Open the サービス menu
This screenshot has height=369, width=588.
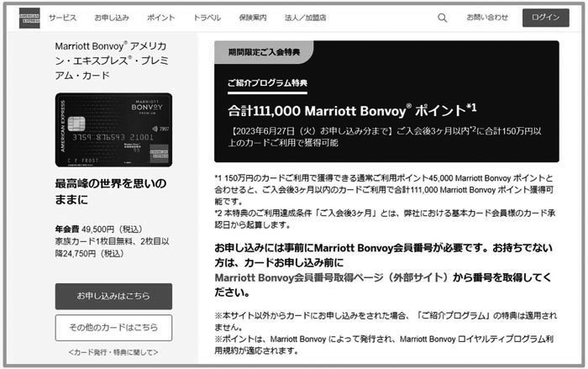(63, 18)
